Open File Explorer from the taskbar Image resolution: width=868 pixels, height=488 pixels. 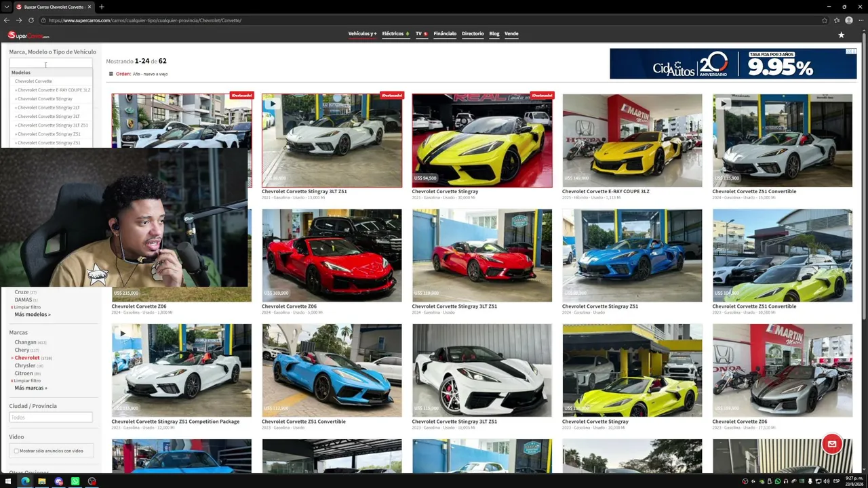(x=42, y=482)
